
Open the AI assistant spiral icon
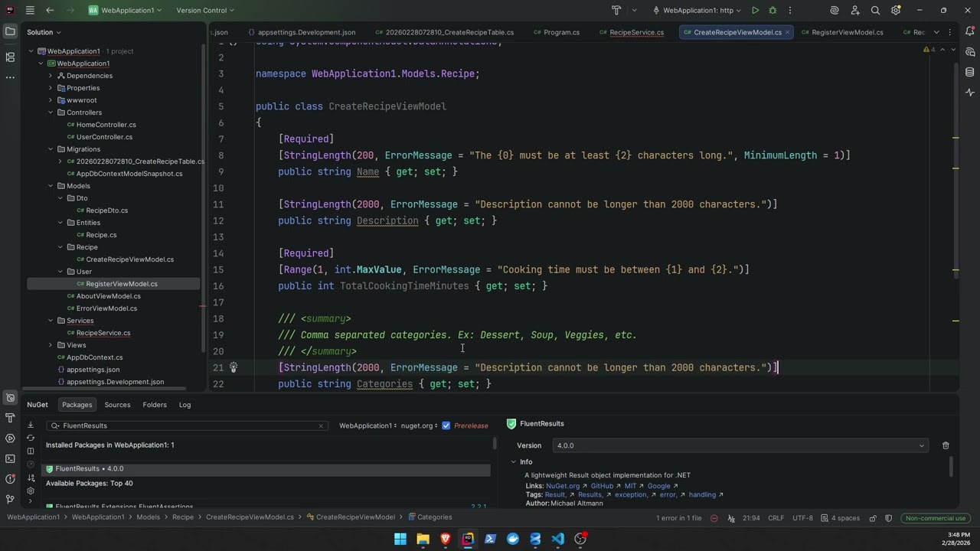click(835, 10)
